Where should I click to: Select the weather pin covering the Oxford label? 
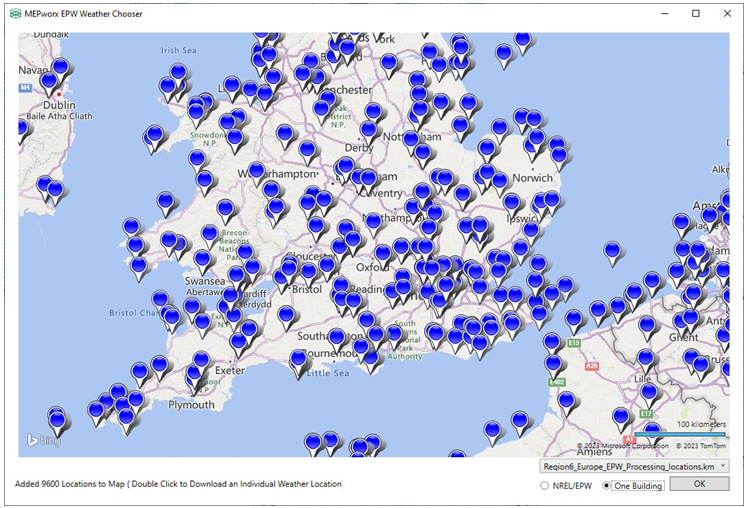(383, 254)
